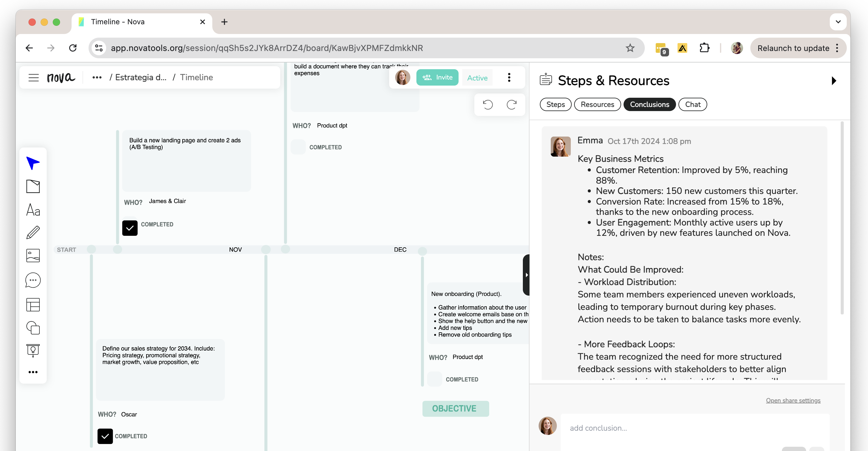Select the image insert tool
This screenshot has height=451, width=868.
tap(33, 256)
